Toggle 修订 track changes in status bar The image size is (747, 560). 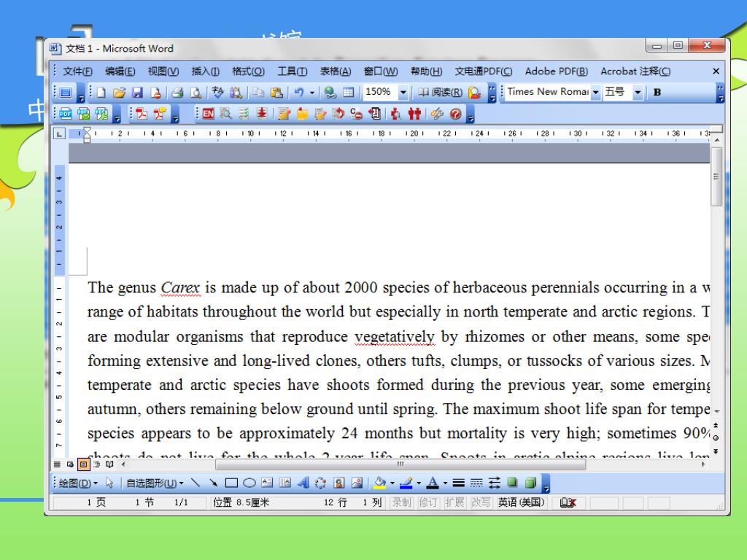pos(427,502)
